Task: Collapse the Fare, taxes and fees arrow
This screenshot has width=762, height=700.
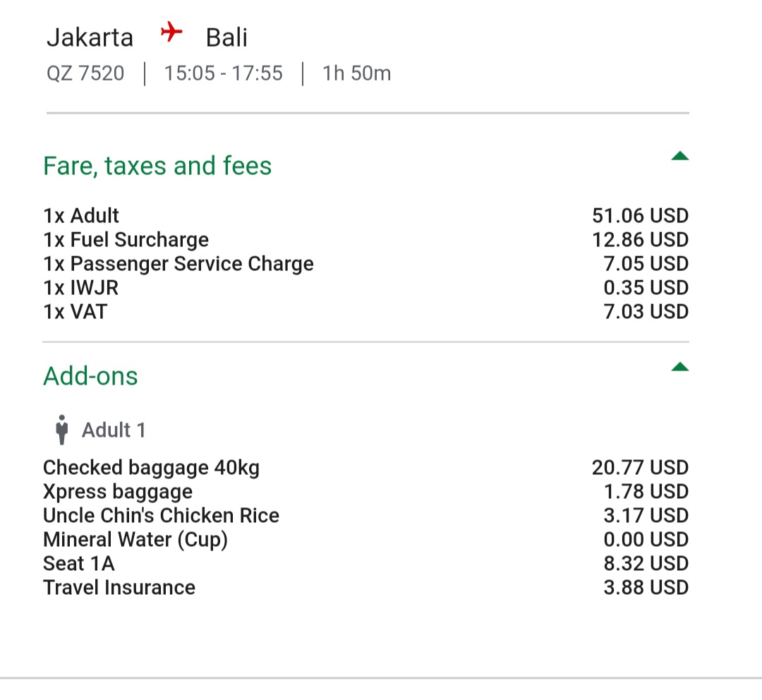Action: pos(680,156)
